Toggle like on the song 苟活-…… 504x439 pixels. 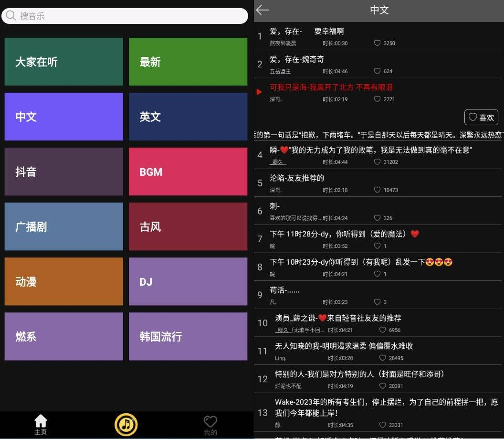click(377, 302)
